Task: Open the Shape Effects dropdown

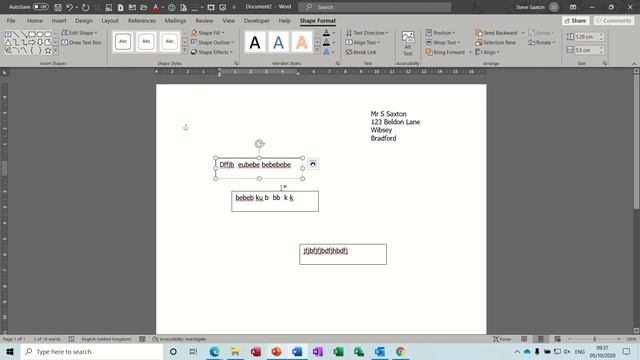Action: pyautogui.click(x=211, y=52)
